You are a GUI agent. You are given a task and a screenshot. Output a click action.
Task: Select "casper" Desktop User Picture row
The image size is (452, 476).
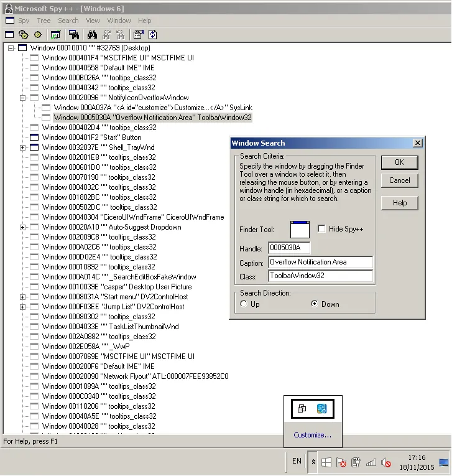[x=117, y=287]
